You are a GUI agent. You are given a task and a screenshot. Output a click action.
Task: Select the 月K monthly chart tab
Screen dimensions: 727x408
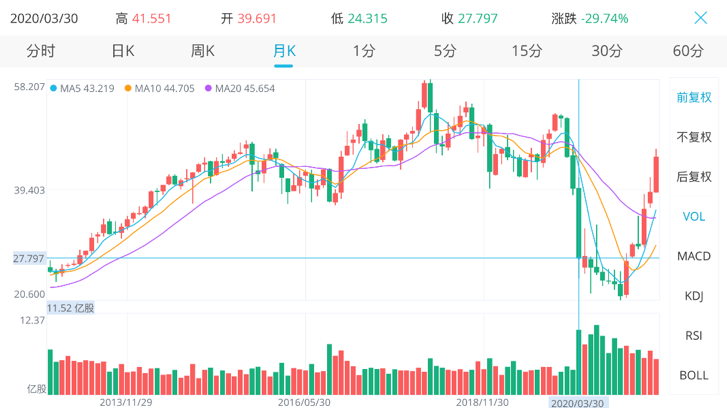point(284,51)
